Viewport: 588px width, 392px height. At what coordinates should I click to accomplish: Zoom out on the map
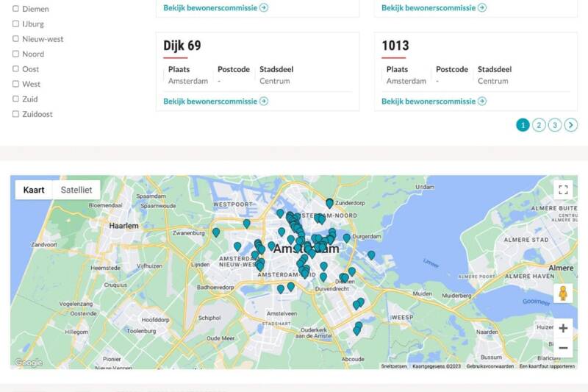click(x=563, y=348)
